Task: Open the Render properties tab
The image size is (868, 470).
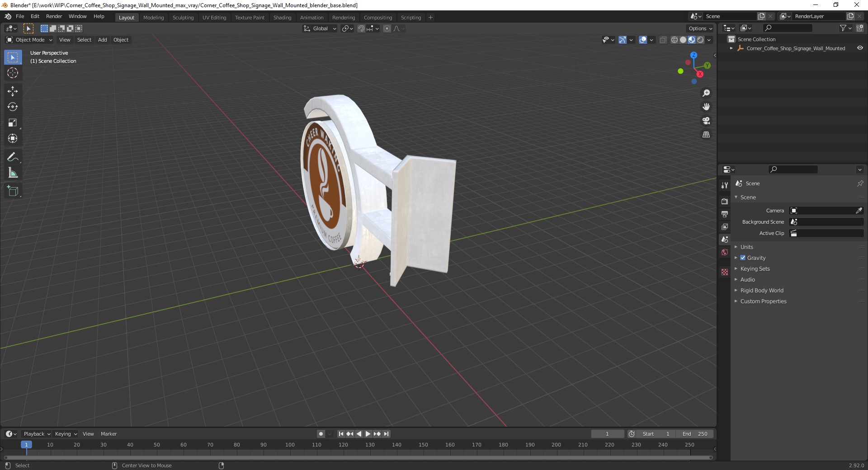Action: (x=725, y=201)
